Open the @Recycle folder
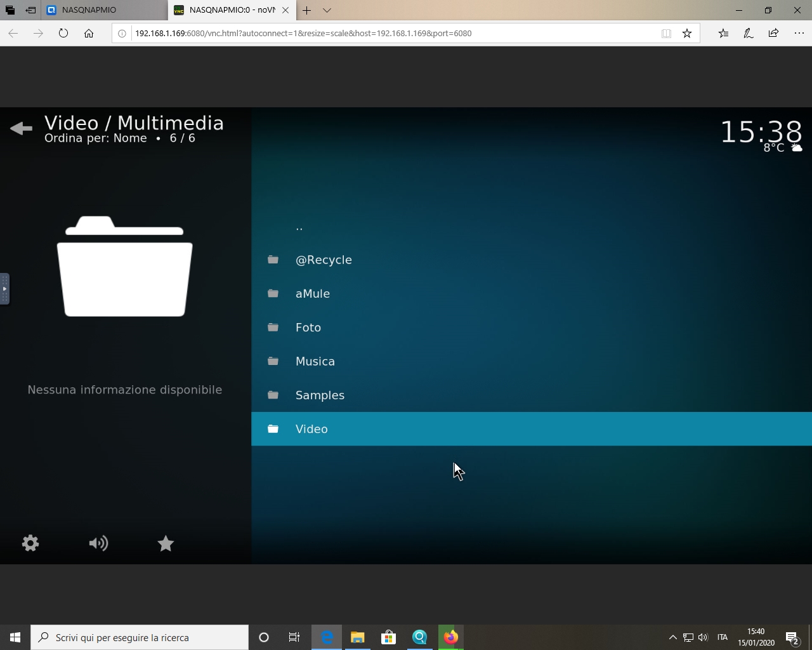 tap(324, 260)
